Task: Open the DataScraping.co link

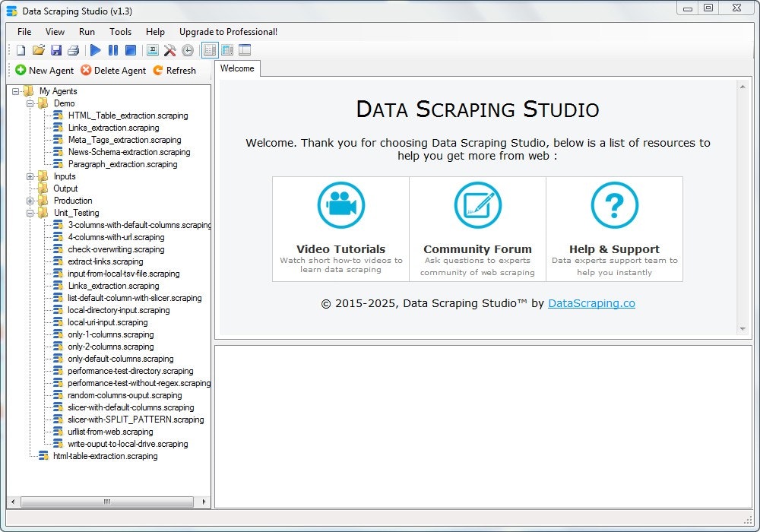Action: 591,303
